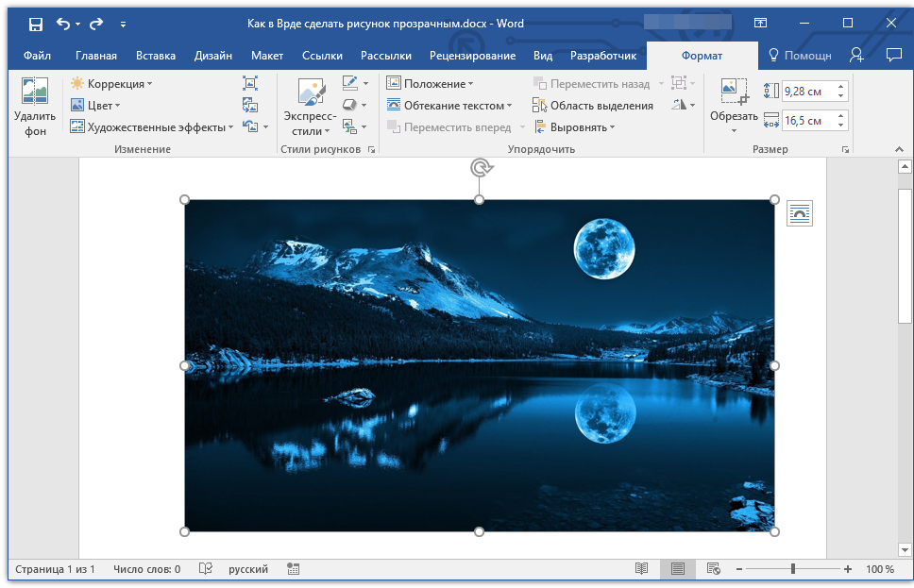Click the Compress Pictures icon
Screen dimensions: 914x588
point(250,83)
